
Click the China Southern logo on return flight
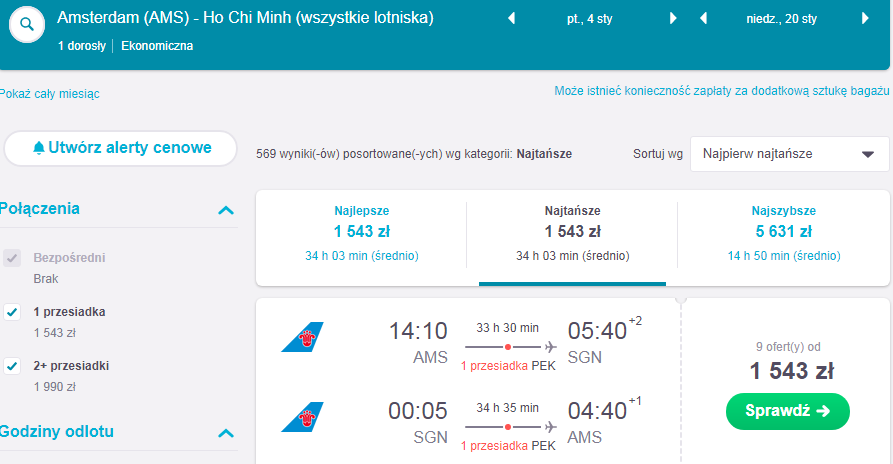[x=302, y=417]
